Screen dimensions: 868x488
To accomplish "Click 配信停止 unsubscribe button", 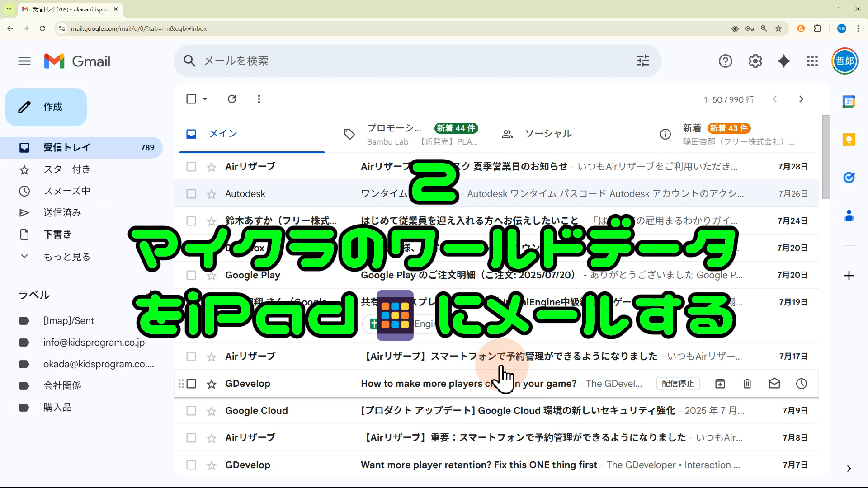I will [678, 384].
